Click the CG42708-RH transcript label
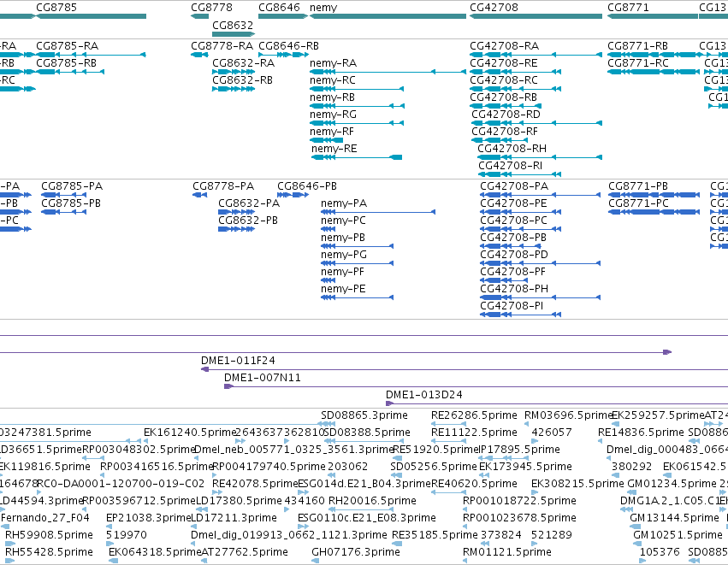The width and height of the screenshot is (728, 565). coord(512,149)
